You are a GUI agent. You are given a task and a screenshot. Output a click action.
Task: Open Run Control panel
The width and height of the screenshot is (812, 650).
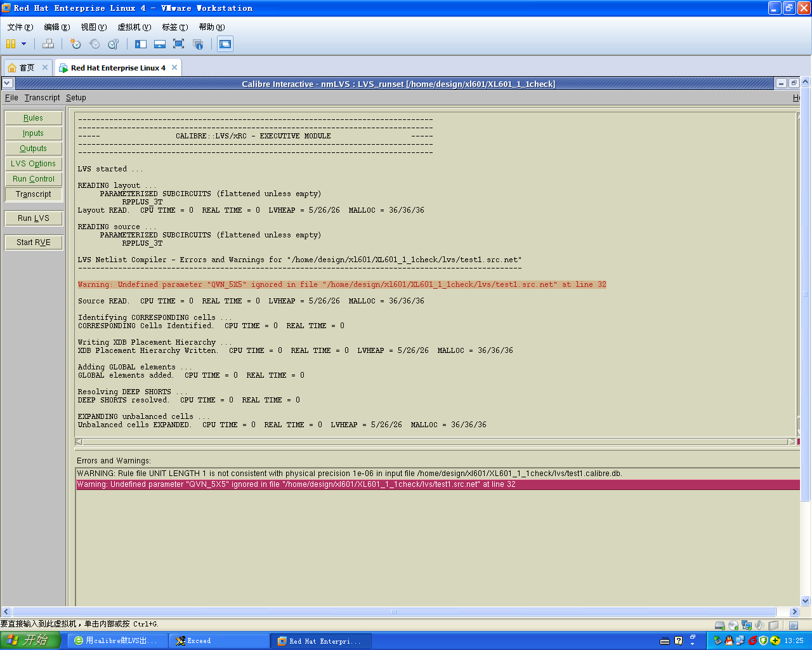(34, 179)
